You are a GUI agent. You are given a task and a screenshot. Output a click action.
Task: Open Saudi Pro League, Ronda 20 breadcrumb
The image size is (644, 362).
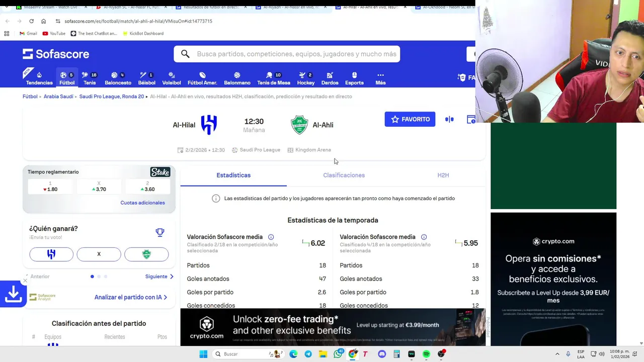(x=111, y=97)
